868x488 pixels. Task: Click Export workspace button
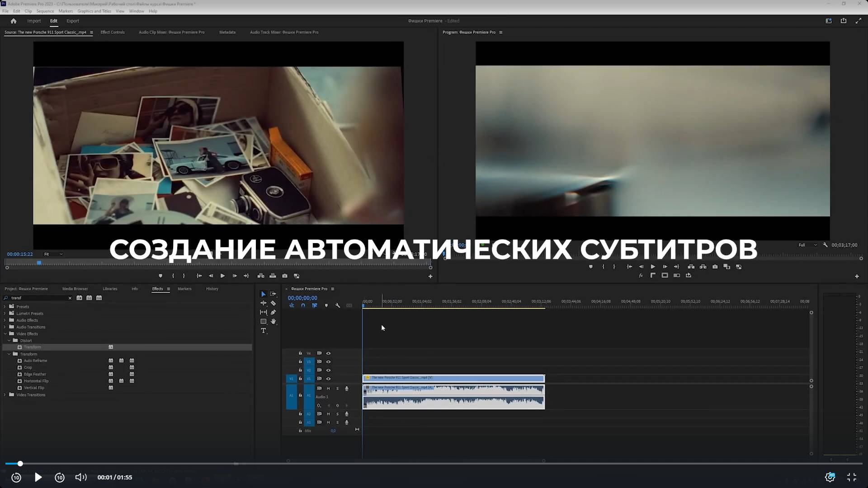point(72,21)
